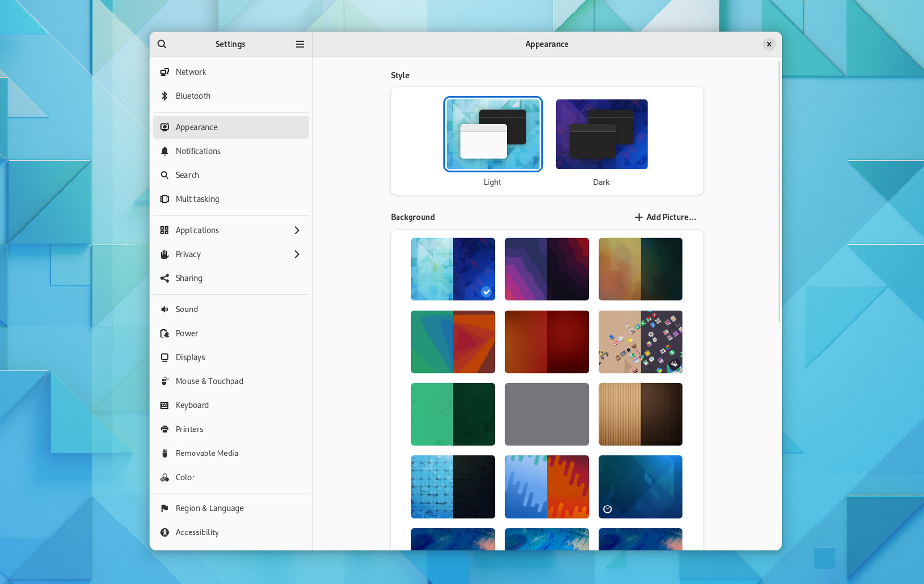Click the Sound speaker icon
Viewport: 924px width, 584px height.
click(165, 309)
